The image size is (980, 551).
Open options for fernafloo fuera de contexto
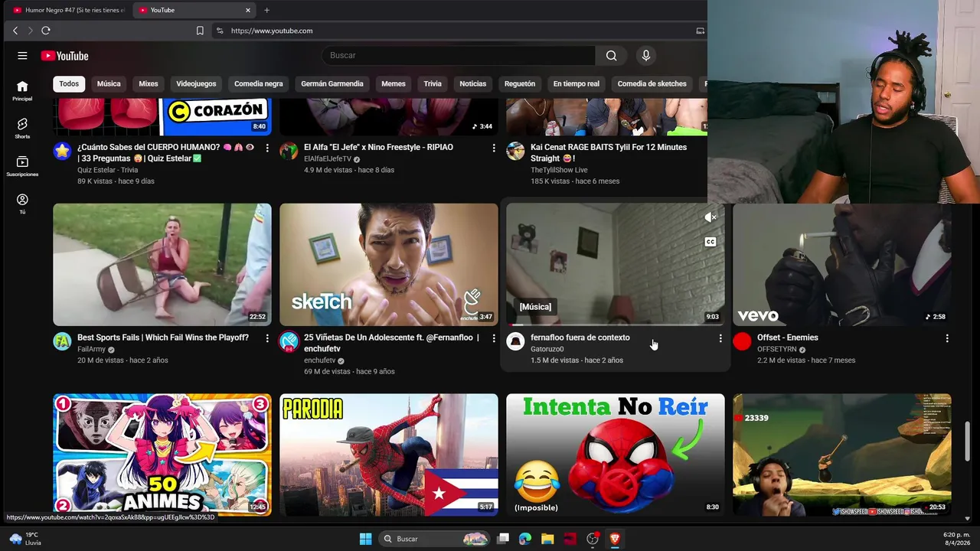point(720,338)
